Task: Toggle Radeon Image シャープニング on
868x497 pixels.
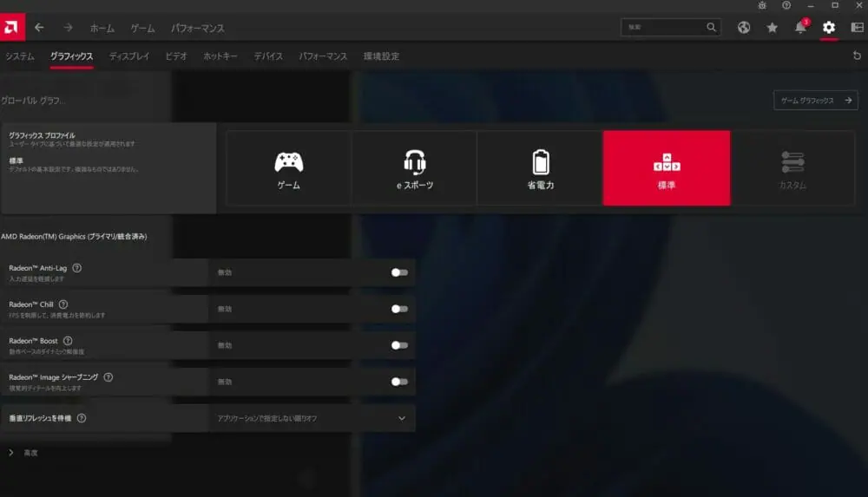Action: (399, 382)
